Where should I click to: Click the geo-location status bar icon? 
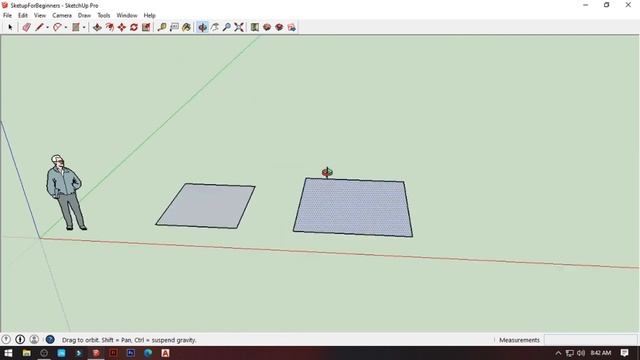(6, 339)
